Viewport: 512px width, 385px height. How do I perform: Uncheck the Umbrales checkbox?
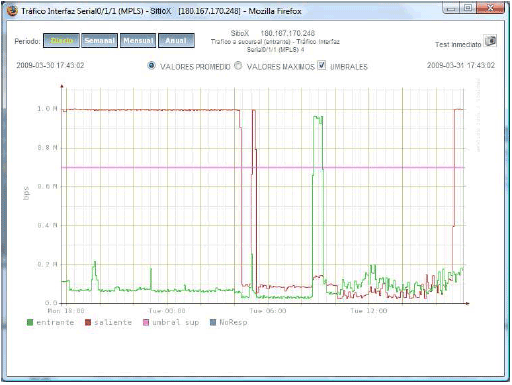321,65
